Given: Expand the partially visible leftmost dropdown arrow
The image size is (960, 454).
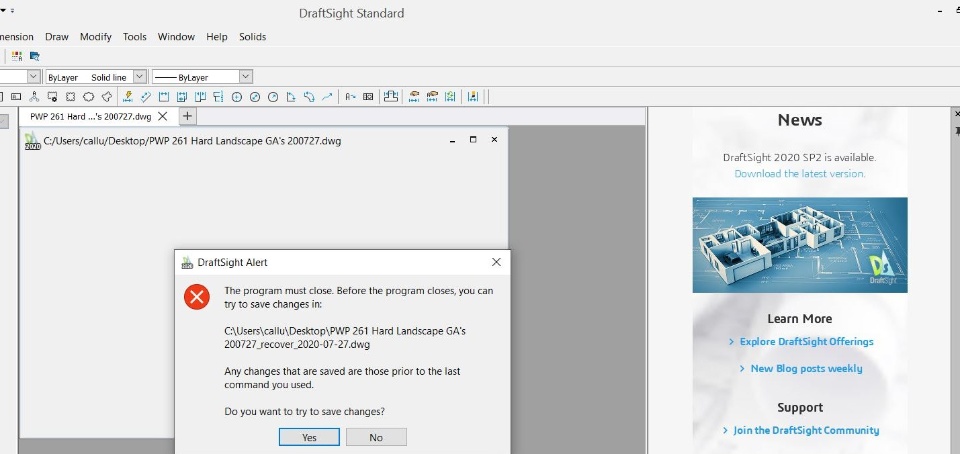Looking at the screenshot, I should (33, 77).
